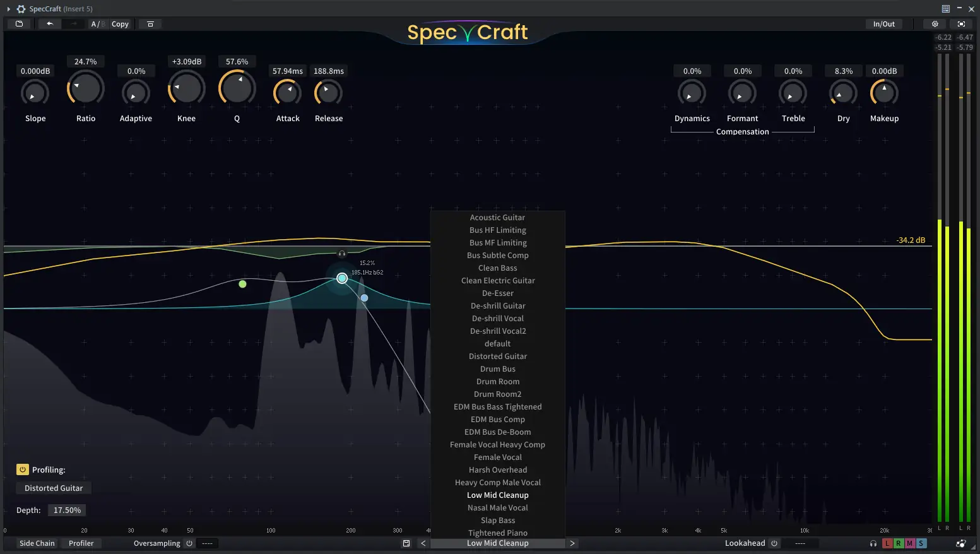This screenshot has width=980, height=554.
Task: Open the Distorted Guitar profile dropdown
Action: tap(54, 488)
